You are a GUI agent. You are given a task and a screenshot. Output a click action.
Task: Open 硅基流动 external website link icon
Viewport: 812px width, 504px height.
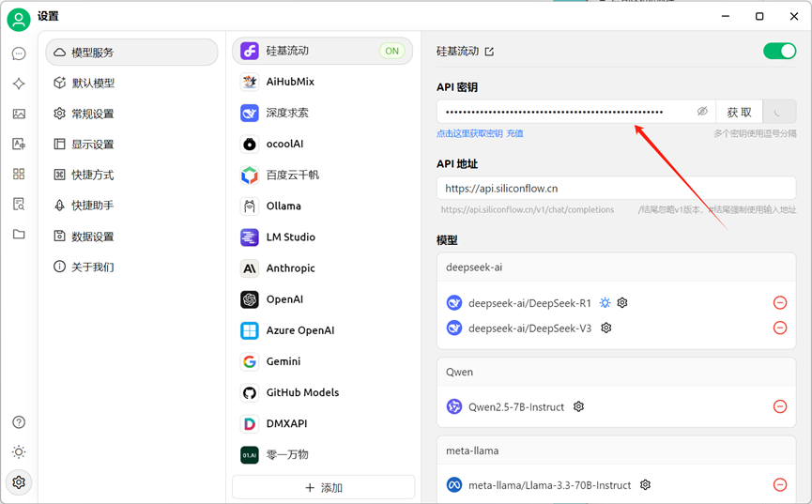489,52
